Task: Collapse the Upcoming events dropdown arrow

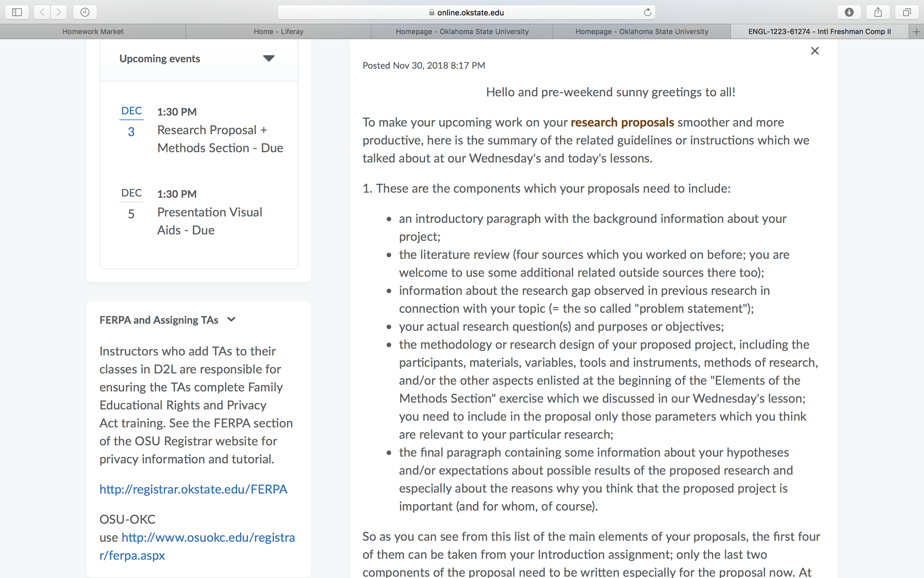Action: [x=269, y=58]
